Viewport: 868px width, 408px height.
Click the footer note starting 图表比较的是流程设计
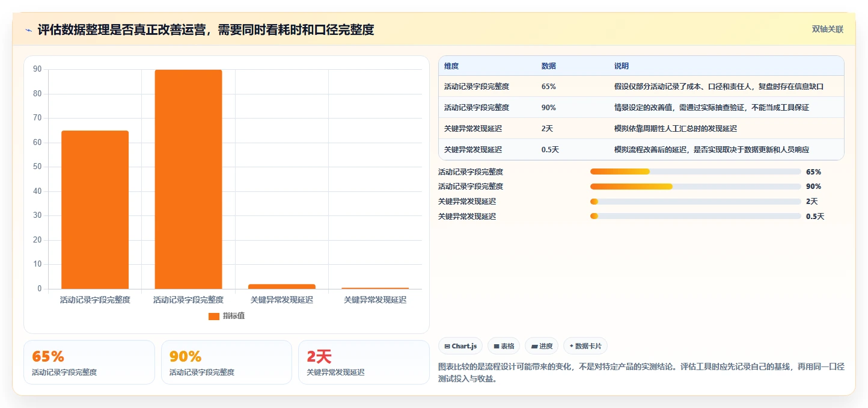pos(642,372)
